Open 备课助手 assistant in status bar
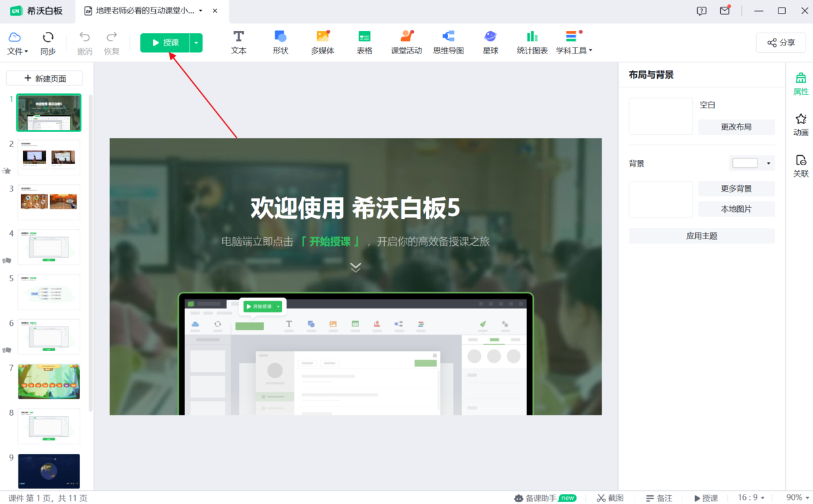The width and height of the screenshot is (813, 504). pyautogui.click(x=545, y=498)
